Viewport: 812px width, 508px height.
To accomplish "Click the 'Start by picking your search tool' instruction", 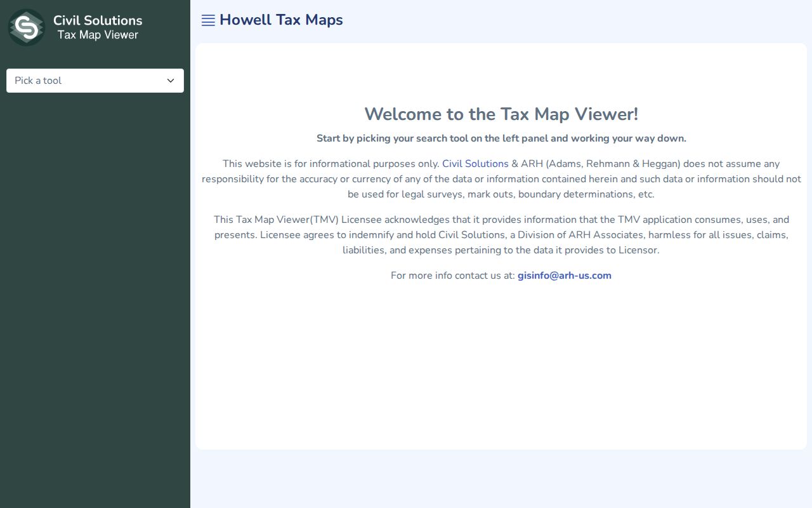I will tap(501, 138).
